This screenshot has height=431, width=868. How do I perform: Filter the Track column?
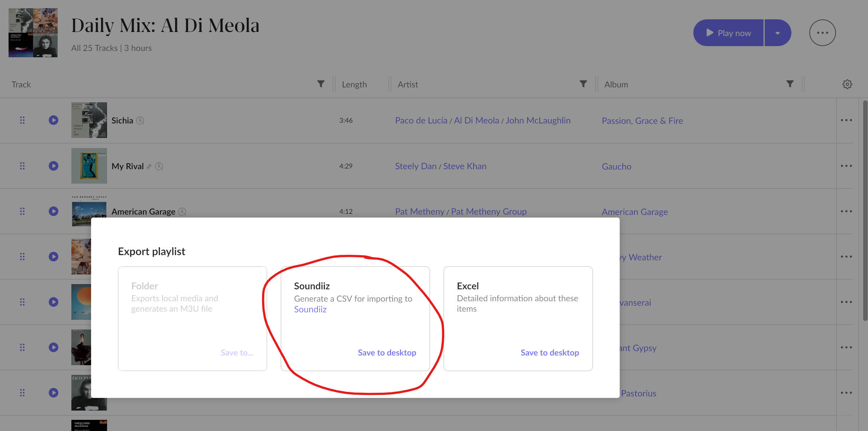click(x=321, y=84)
